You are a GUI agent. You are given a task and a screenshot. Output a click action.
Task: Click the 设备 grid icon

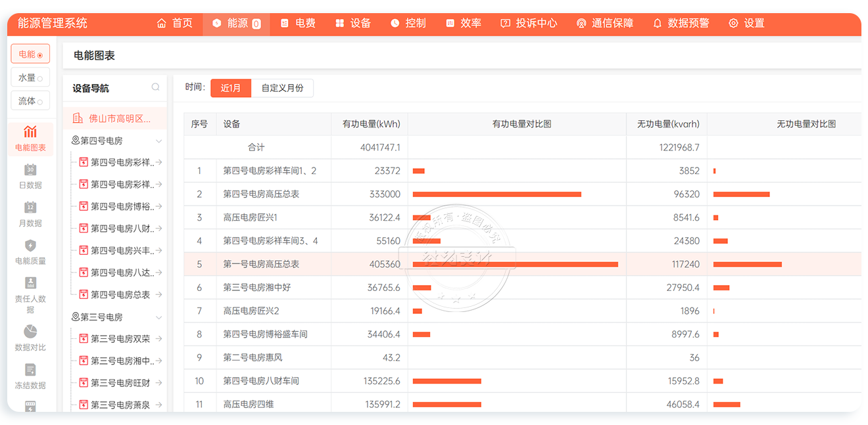pyautogui.click(x=340, y=23)
